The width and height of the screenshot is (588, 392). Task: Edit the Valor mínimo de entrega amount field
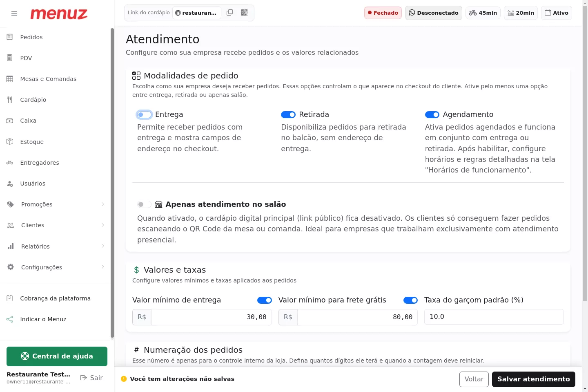(x=212, y=317)
